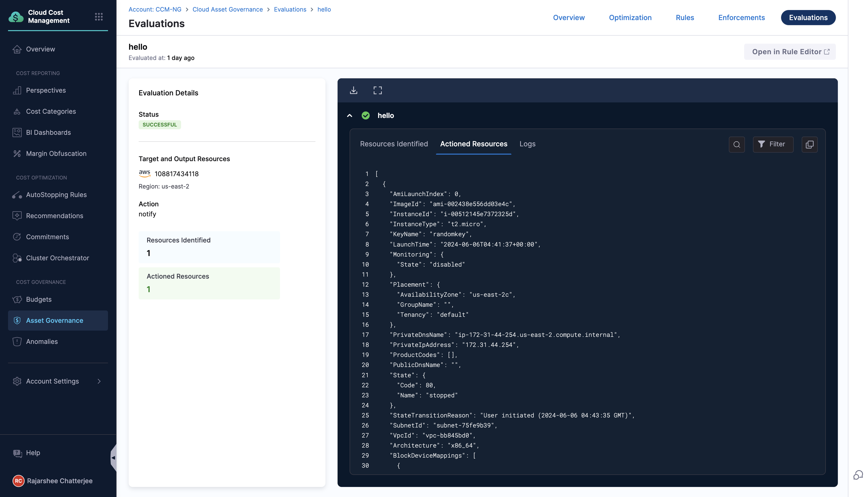Collapse the sidebar using arrow handle
The width and height of the screenshot is (868, 497).
(113, 458)
